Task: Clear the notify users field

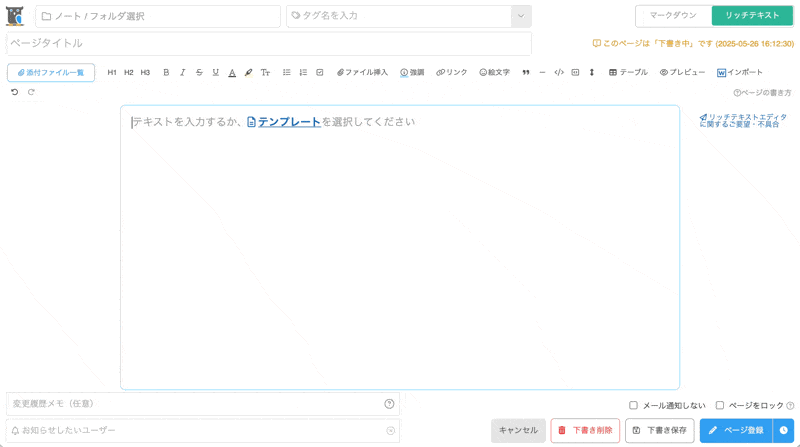Action: [x=390, y=431]
